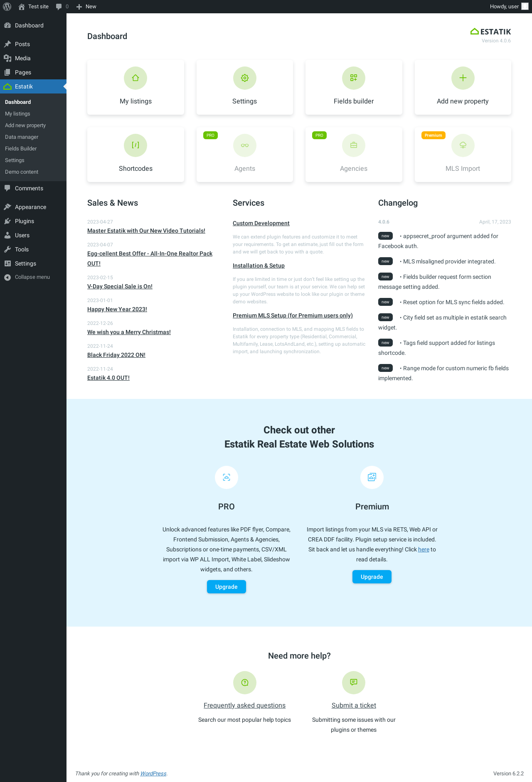Image resolution: width=532 pixels, height=782 pixels.
Task: Click the PRO badge on Agencies card
Action: coord(319,135)
